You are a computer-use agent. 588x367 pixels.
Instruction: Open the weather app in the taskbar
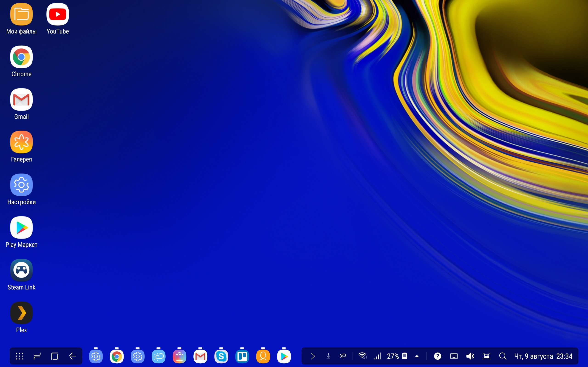(158, 356)
